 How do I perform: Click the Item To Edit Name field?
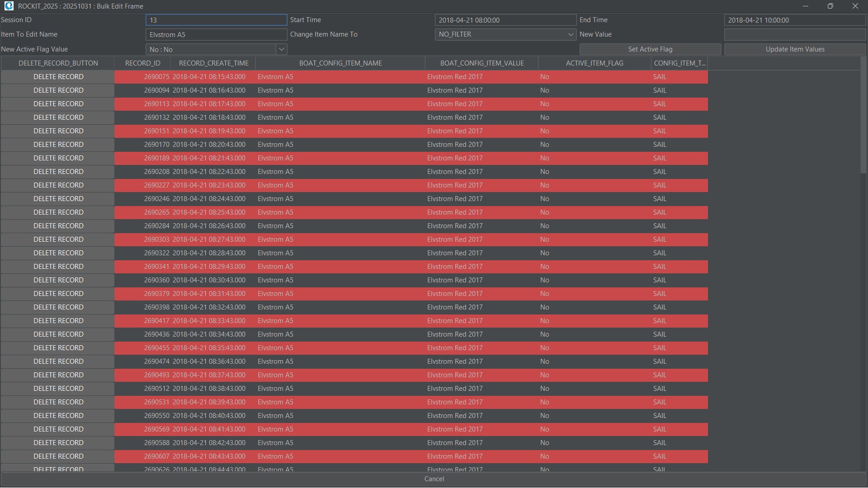click(x=216, y=34)
